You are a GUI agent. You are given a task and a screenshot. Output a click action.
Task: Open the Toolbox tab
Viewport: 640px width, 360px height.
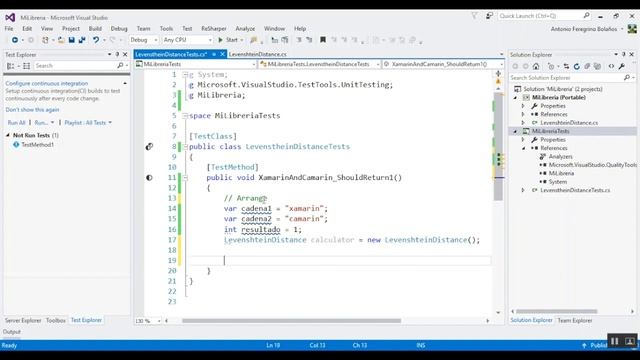[56, 320]
